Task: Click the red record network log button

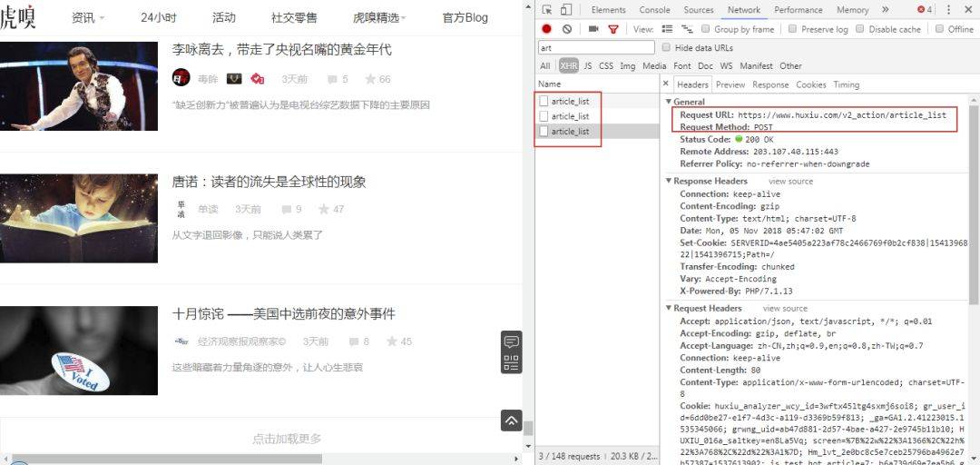Action: pos(547,29)
